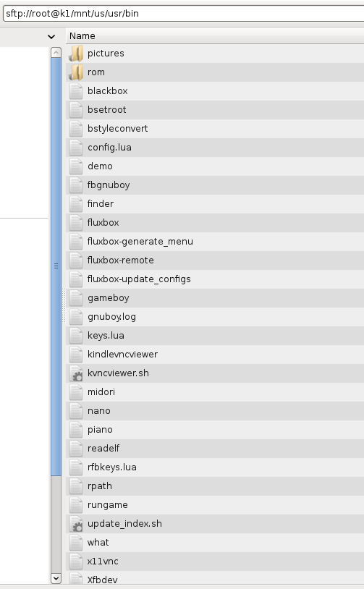The height and width of the screenshot is (589, 364).
Task: Select the kindlevncviewer file
Action: [215, 355]
